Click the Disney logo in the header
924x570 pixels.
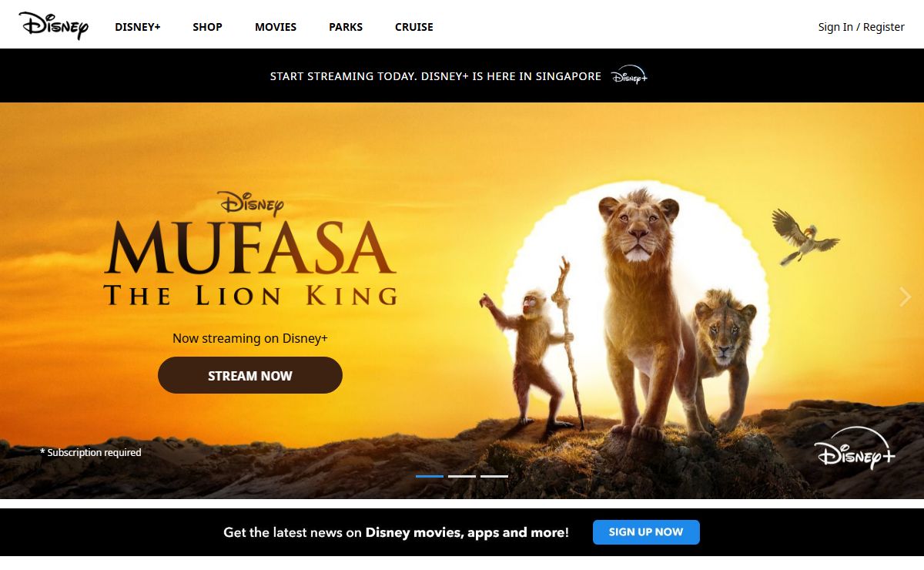(x=54, y=25)
